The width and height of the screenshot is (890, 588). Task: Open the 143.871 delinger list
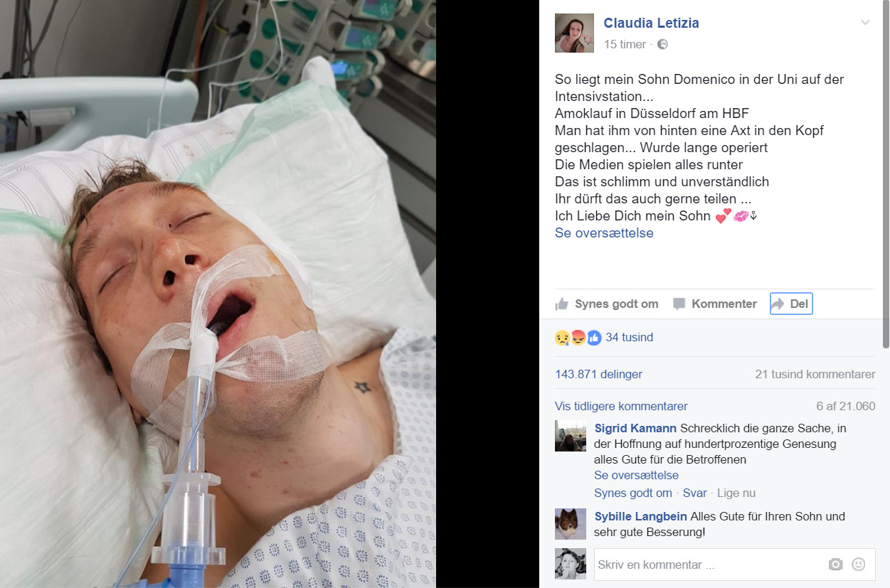coord(598,374)
